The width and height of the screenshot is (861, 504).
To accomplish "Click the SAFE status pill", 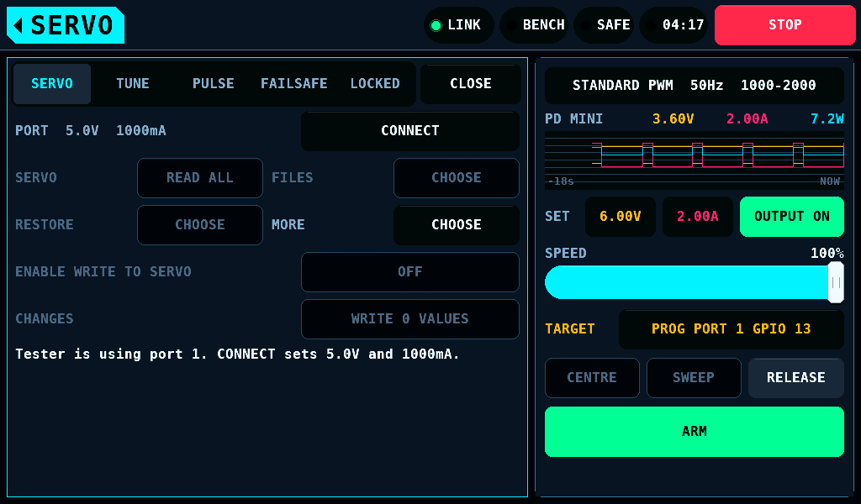I will coord(604,25).
